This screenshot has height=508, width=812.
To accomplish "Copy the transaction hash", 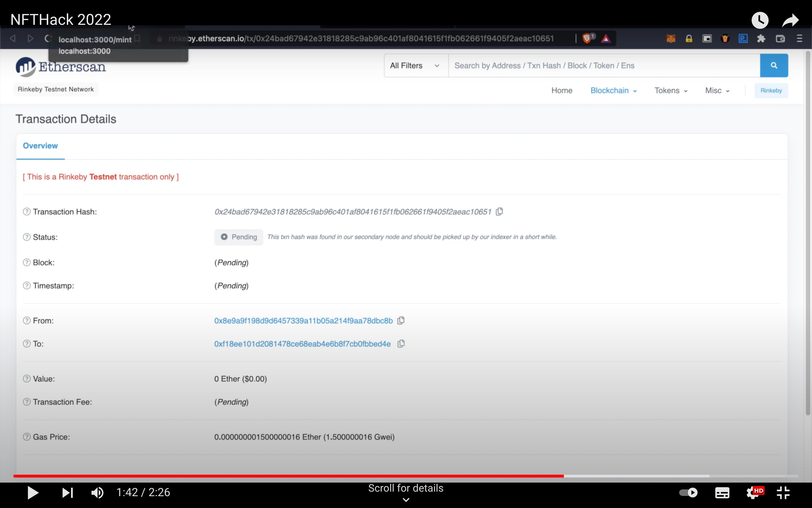I will coord(499,212).
